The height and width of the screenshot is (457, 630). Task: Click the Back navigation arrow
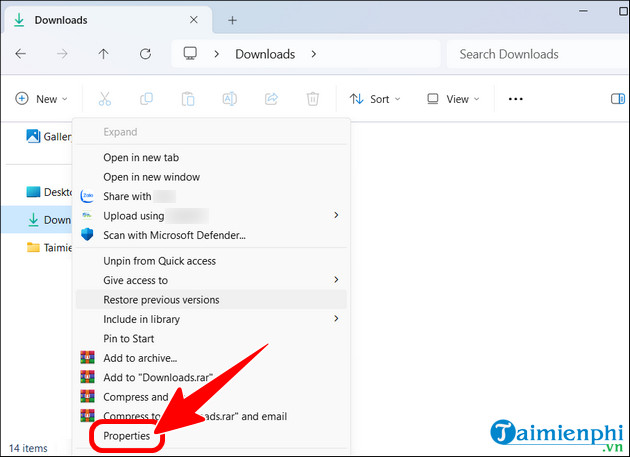[x=20, y=54]
